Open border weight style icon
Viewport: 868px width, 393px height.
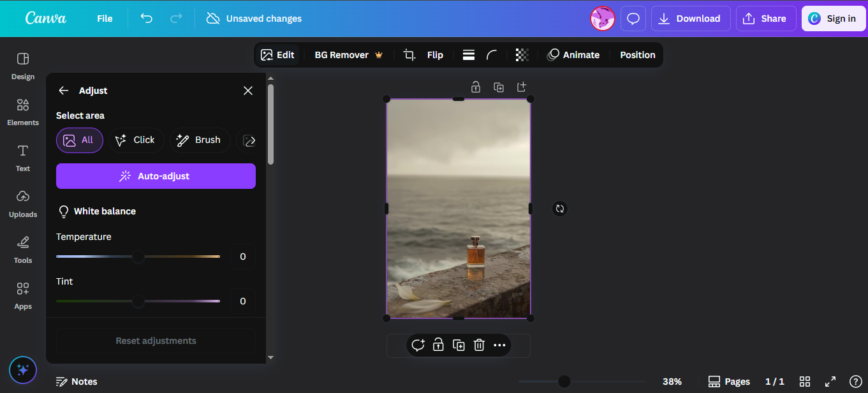(x=469, y=55)
